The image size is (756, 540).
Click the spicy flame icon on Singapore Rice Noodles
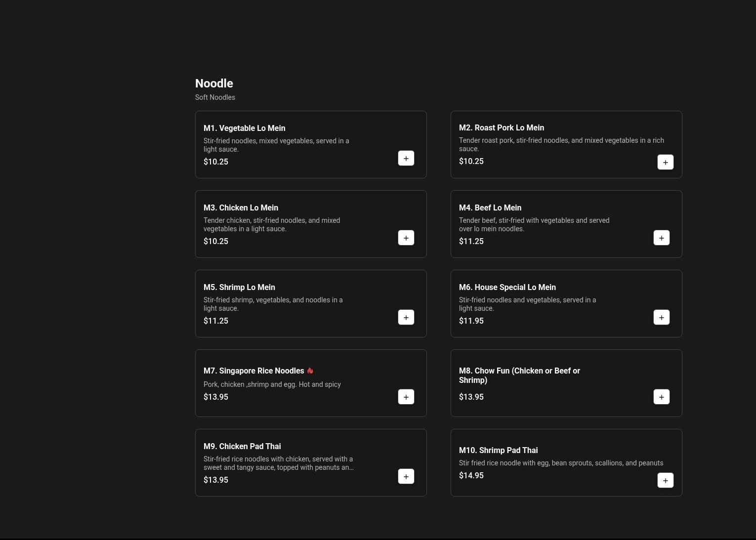tap(310, 371)
